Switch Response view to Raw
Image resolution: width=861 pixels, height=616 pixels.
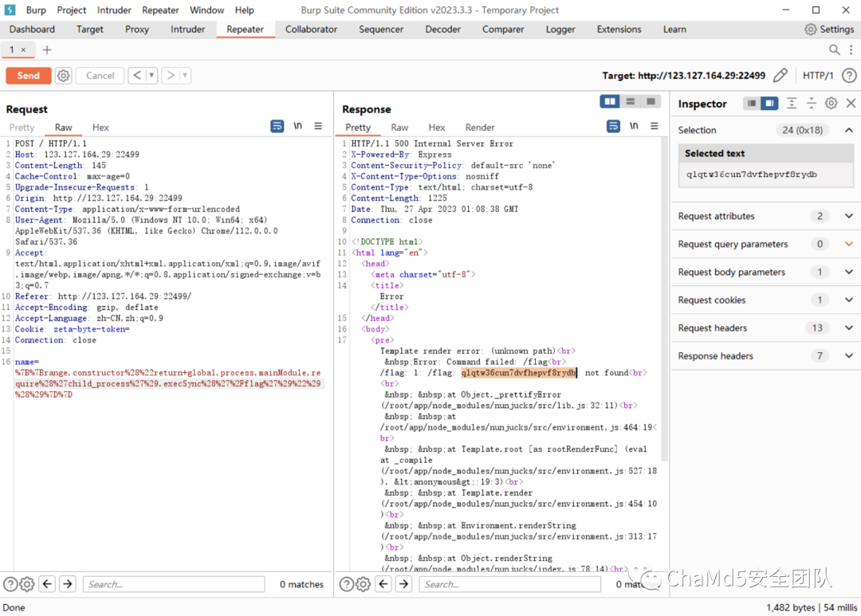coord(399,128)
